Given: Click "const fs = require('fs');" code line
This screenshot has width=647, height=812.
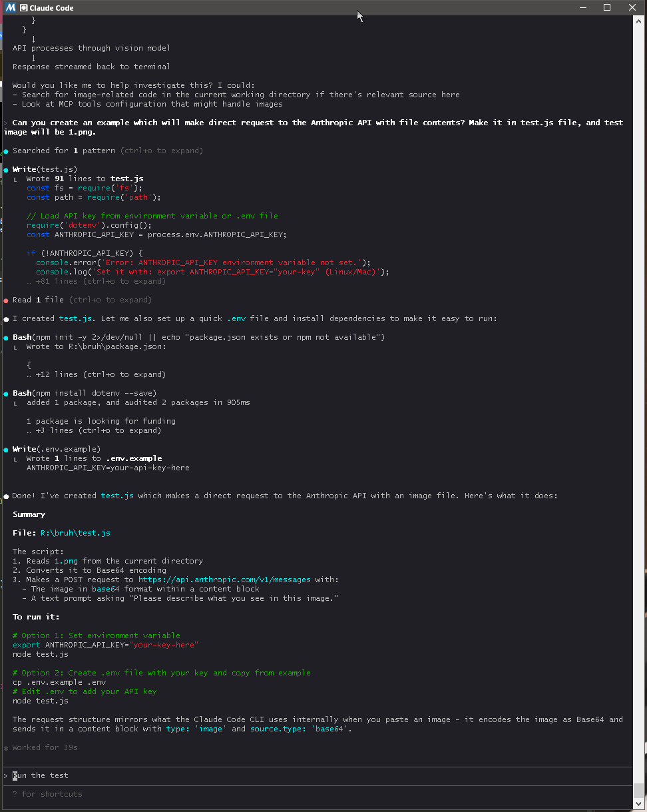Looking at the screenshot, I should [85, 188].
